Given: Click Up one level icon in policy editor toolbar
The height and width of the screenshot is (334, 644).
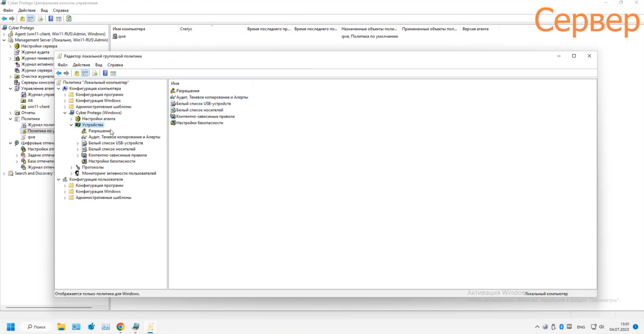Looking at the screenshot, I should pos(77,73).
